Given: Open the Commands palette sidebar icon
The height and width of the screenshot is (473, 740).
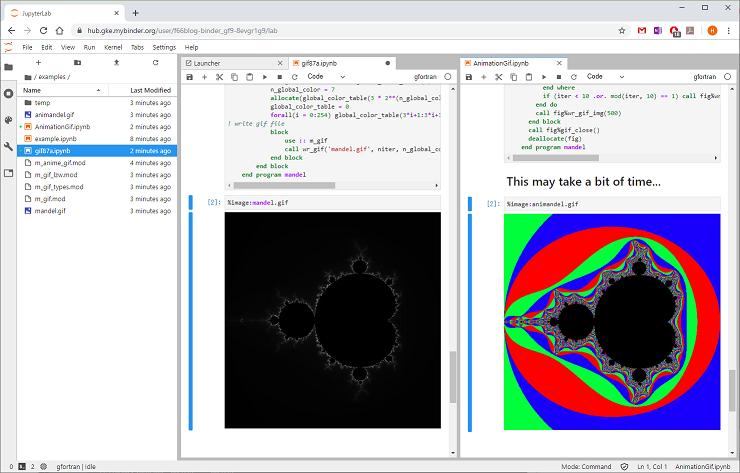Looking at the screenshot, I should [x=8, y=120].
